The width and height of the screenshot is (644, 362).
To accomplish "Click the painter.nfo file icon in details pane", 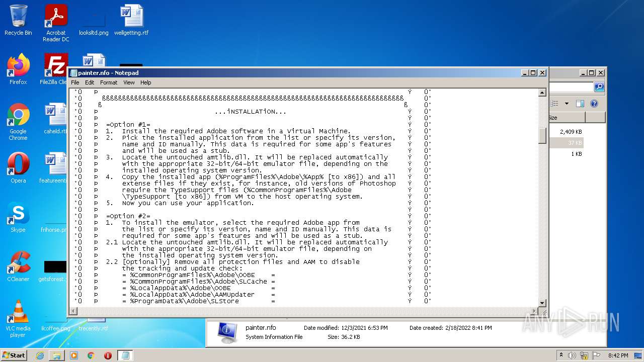I will click(x=227, y=332).
